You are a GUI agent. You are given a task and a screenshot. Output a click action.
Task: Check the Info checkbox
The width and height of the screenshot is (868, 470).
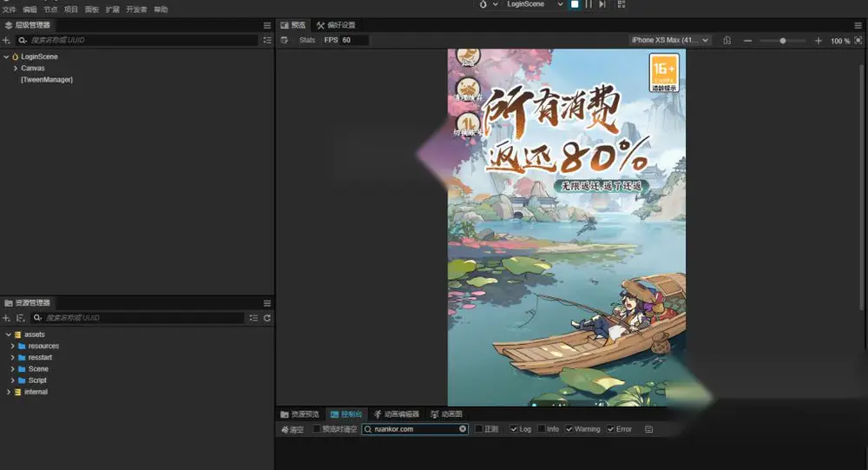[542, 429]
